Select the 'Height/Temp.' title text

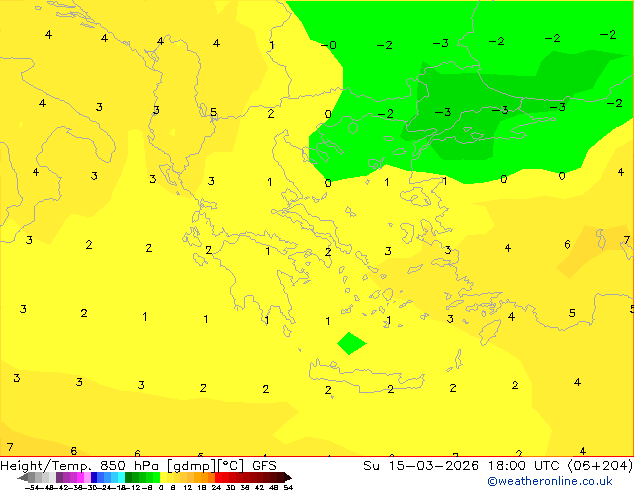point(46,466)
